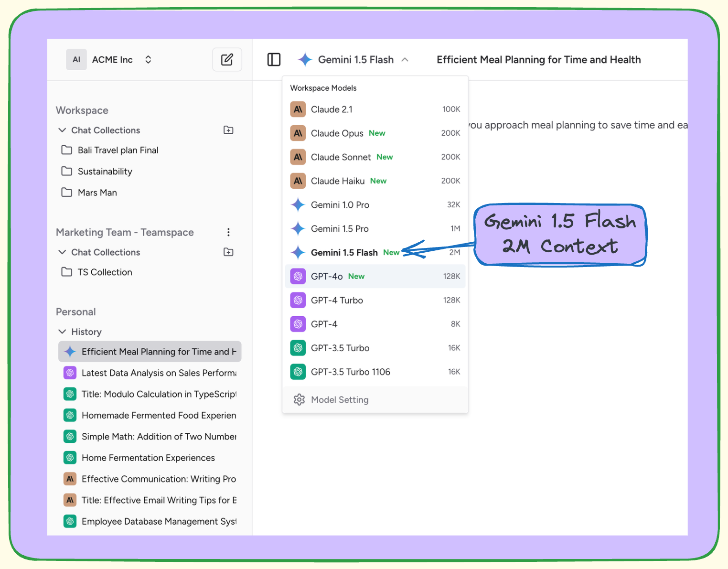Open Modulo Calculation in TypeScript chat
The image size is (728, 569).
tap(150, 394)
